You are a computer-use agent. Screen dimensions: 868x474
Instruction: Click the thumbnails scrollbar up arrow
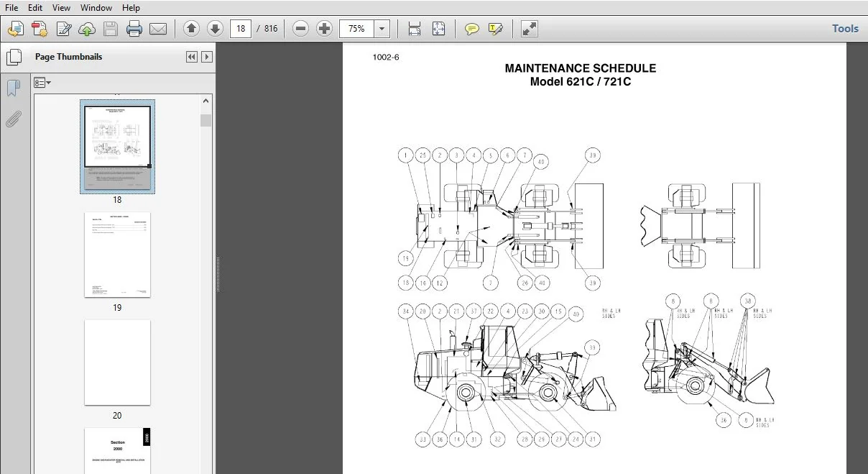click(x=206, y=101)
